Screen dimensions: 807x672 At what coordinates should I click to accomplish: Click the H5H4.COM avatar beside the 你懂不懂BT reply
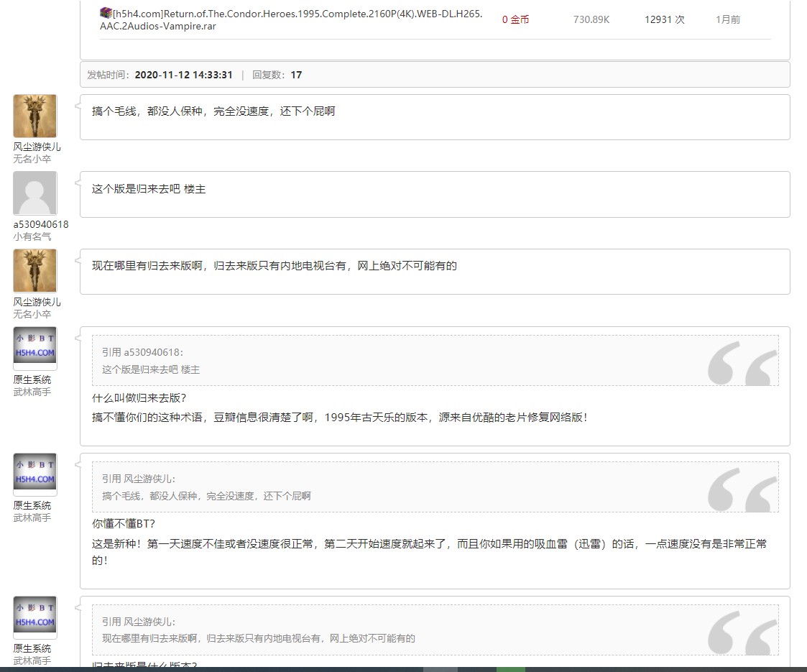pyautogui.click(x=35, y=474)
